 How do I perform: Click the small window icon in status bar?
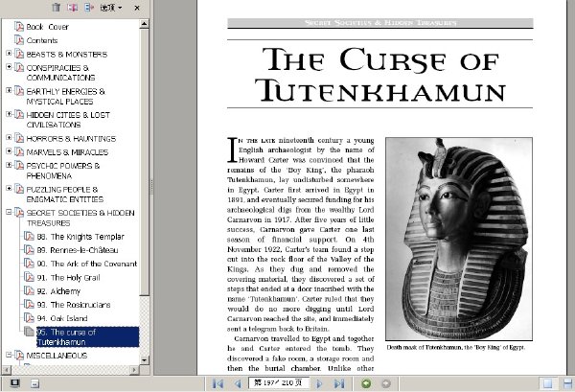pos(34,384)
